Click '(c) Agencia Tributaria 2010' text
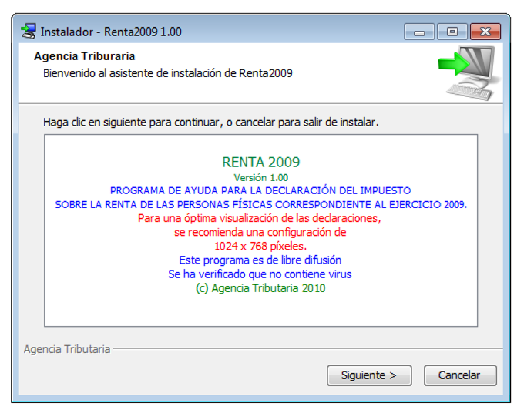 260,288
